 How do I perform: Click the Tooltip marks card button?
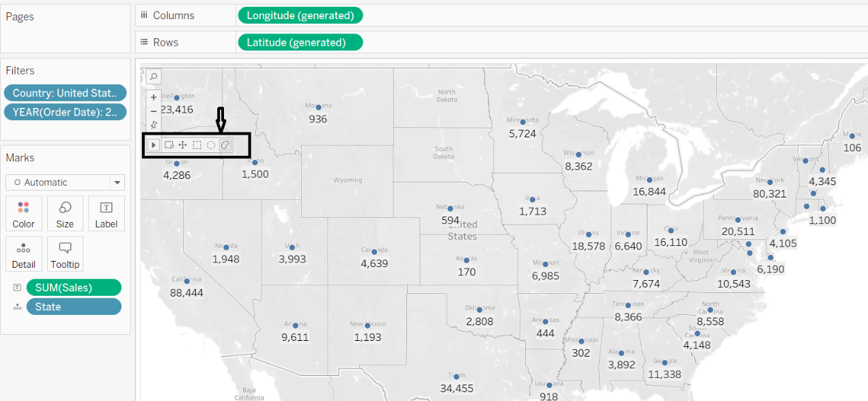[65, 253]
